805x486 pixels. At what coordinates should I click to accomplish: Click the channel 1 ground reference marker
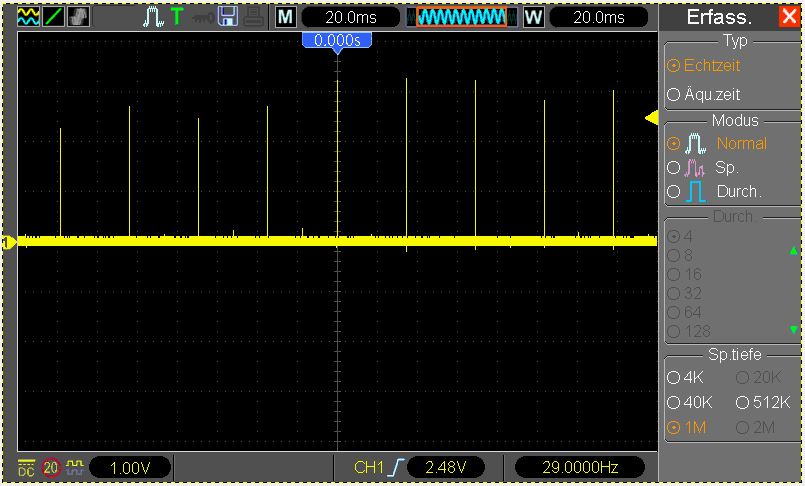coord(9,242)
